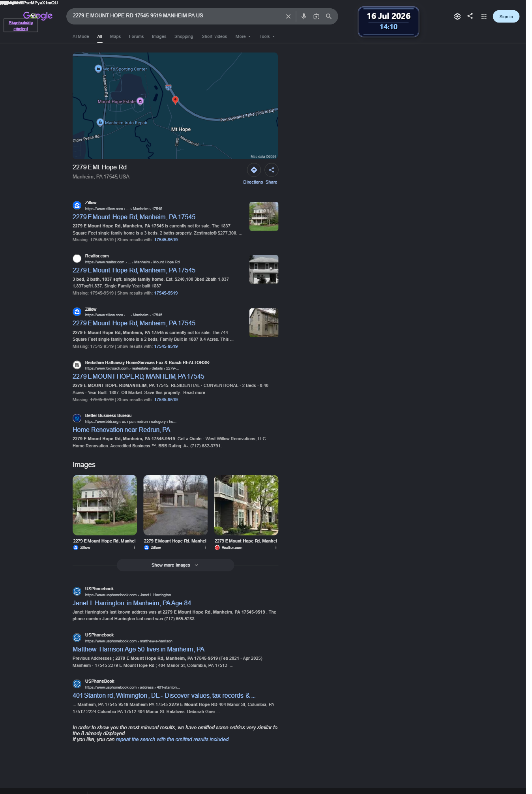Image resolution: width=532 pixels, height=794 pixels.
Task: Click the share icon in the page header
Action: click(470, 16)
